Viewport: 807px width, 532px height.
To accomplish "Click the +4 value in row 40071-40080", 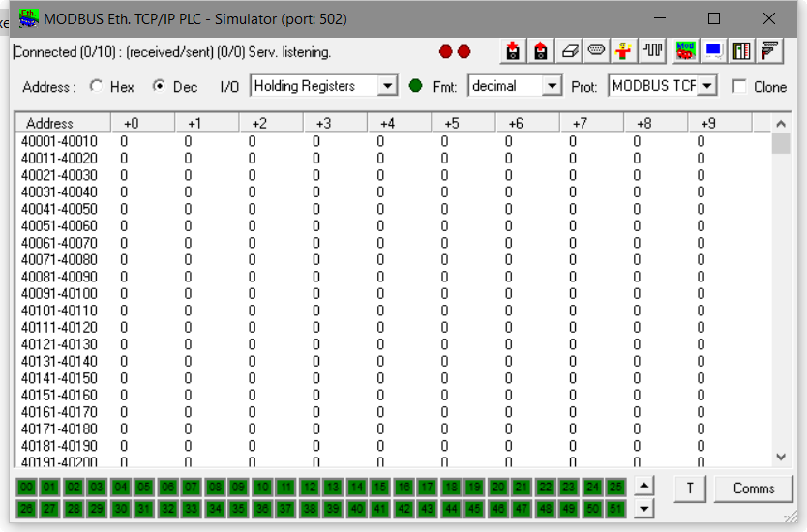I will (380, 260).
